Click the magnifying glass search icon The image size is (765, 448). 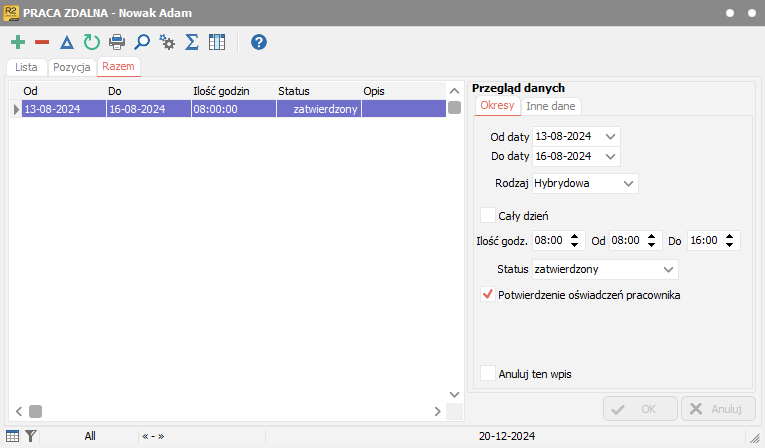coord(142,42)
